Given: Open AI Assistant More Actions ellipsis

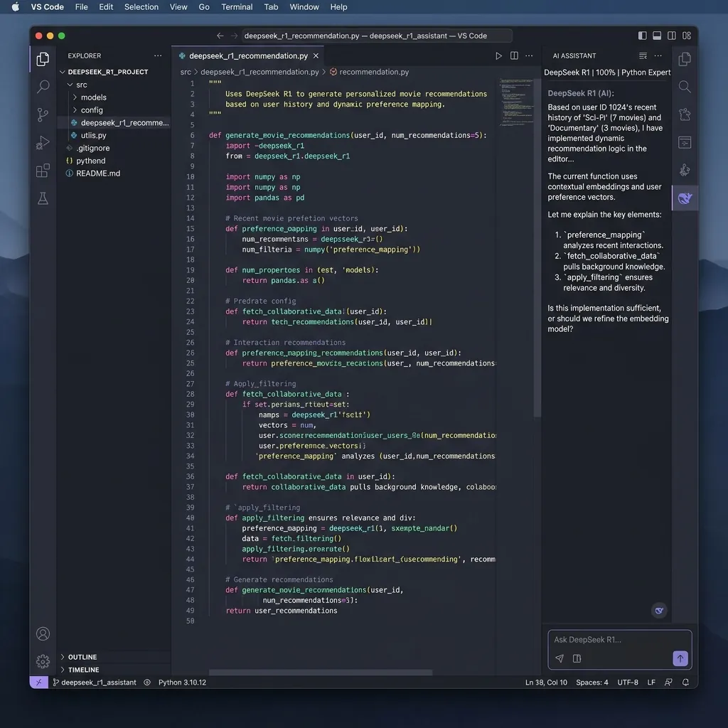Looking at the screenshot, I should point(658,55).
